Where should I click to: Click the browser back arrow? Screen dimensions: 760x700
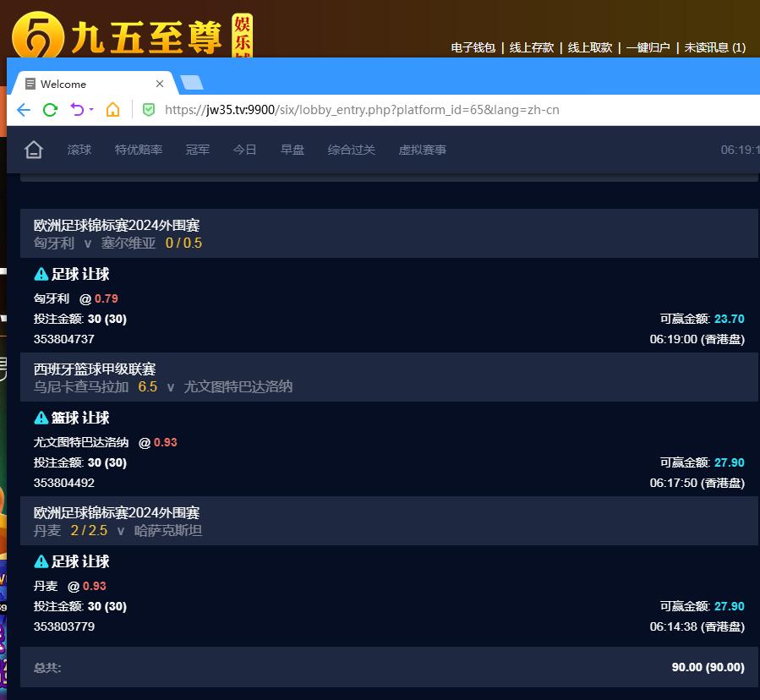tap(24, 110)
